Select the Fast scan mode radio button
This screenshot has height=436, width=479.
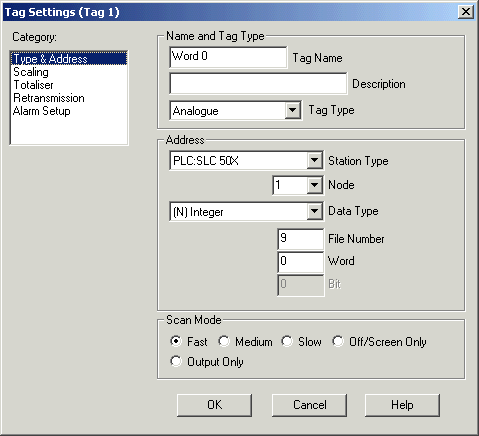coord(176,341)
